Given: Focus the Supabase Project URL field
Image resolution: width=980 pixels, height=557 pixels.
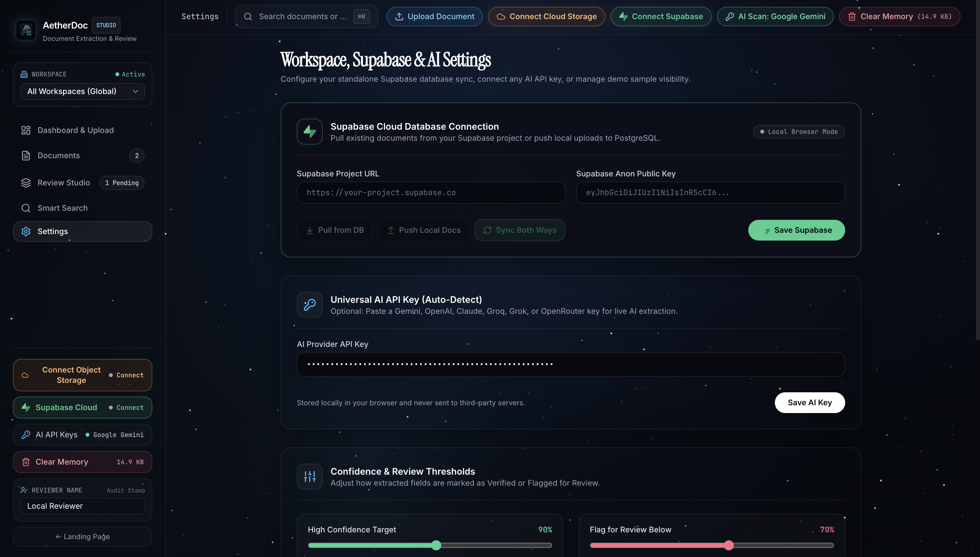Looking at the screenshot, I should coord(431,193).
